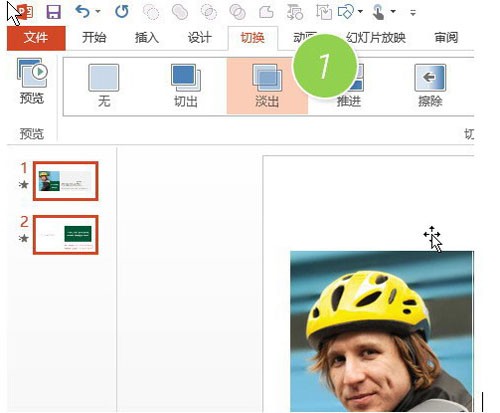Select the 淡出 (Fade) transition

click(x=267, y=86)
